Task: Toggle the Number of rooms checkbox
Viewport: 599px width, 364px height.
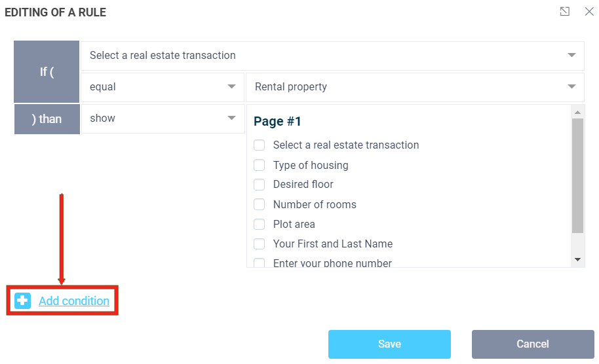Action: (x=260, y=204)
